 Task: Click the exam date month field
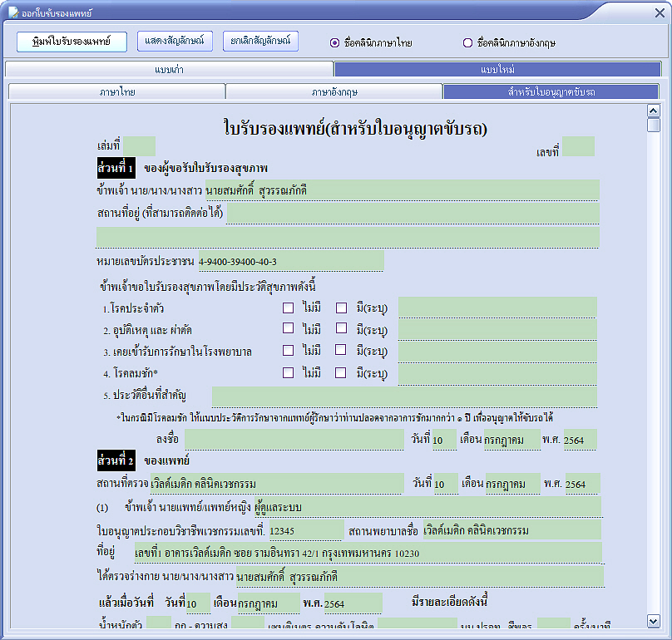pos(269,603)
